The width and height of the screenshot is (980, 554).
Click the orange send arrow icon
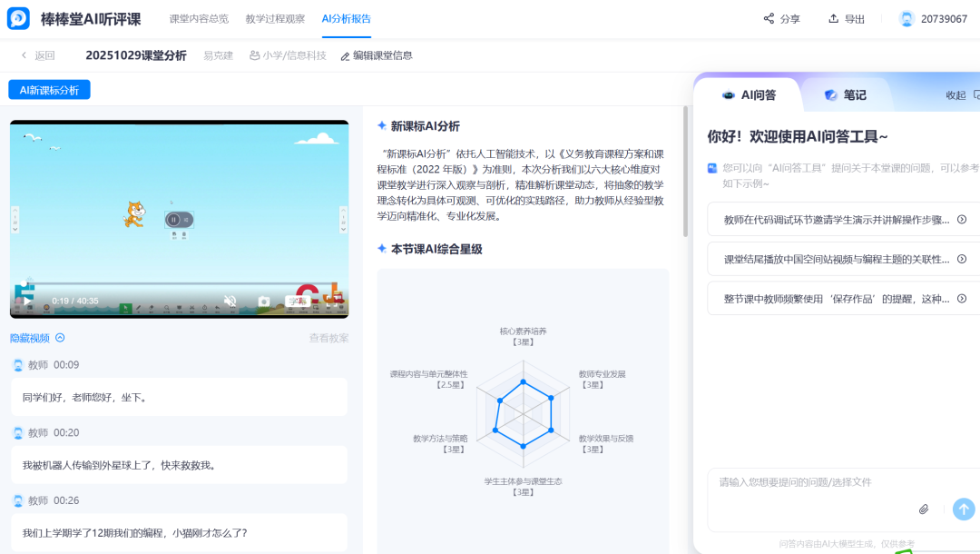[x=964, y=509]
